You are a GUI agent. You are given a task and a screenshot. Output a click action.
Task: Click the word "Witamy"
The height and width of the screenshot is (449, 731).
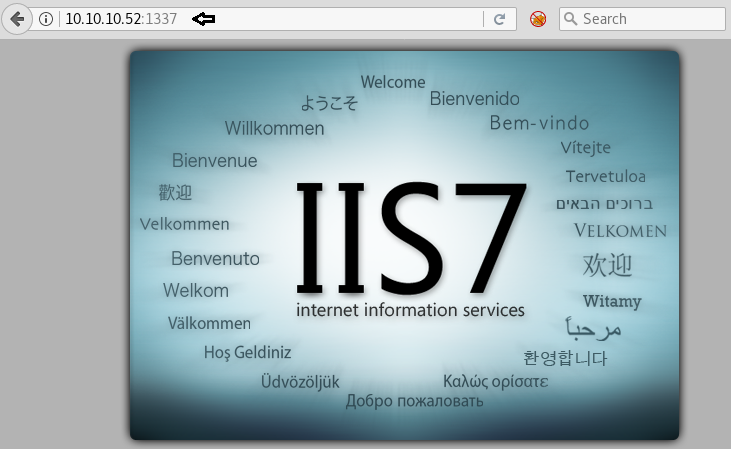(x=612, y=301)
